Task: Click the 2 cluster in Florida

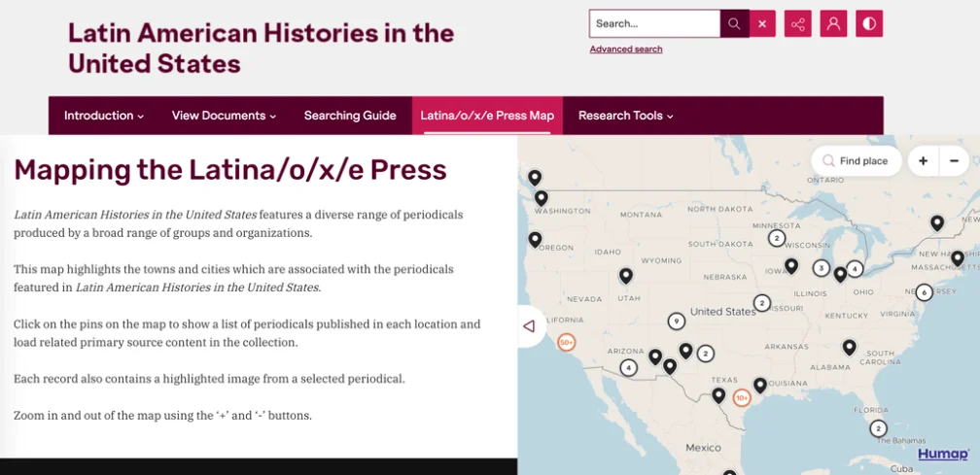Action: click(878, 428)
